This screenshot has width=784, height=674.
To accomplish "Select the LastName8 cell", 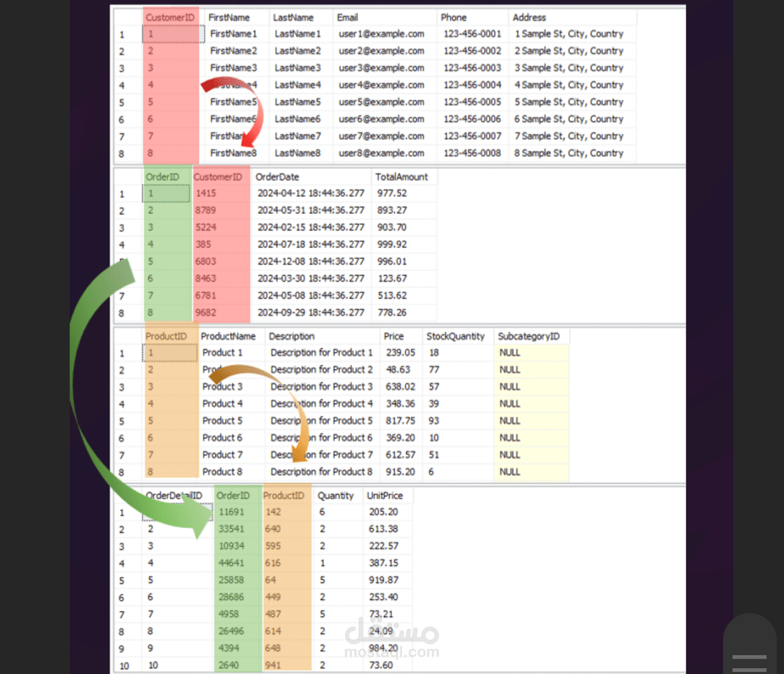I will point(298,153).
